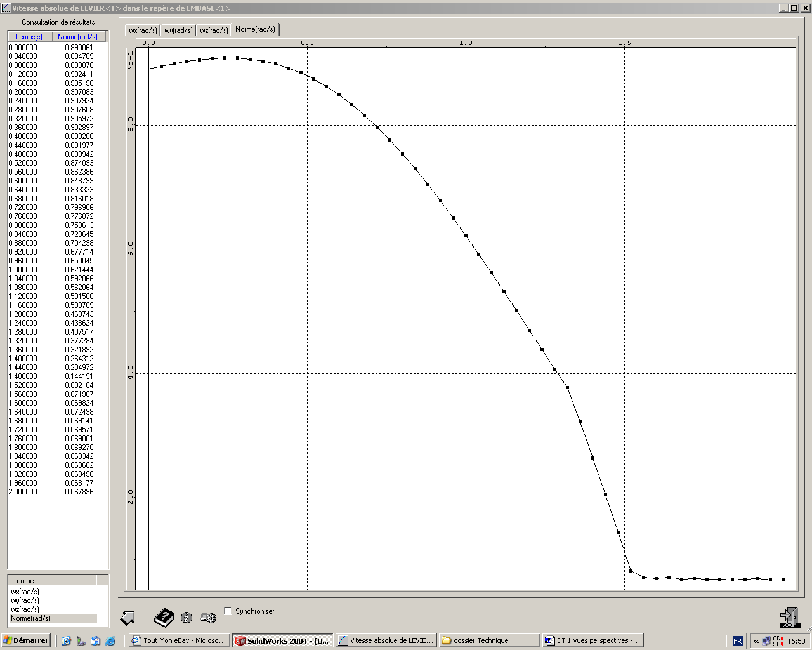Click the curve data point at time 1.0
This screenshot has width=812, height=650.
click(466, 235)
